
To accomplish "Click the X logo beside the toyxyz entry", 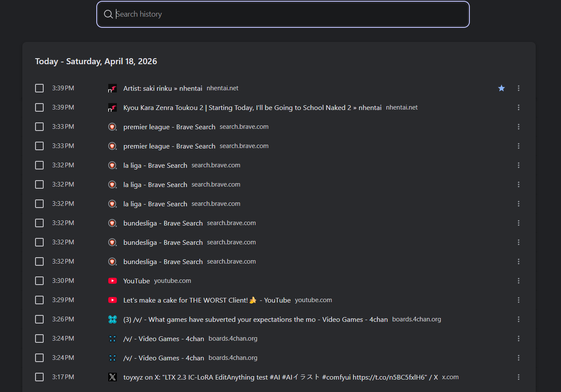I will pos(113,377).
